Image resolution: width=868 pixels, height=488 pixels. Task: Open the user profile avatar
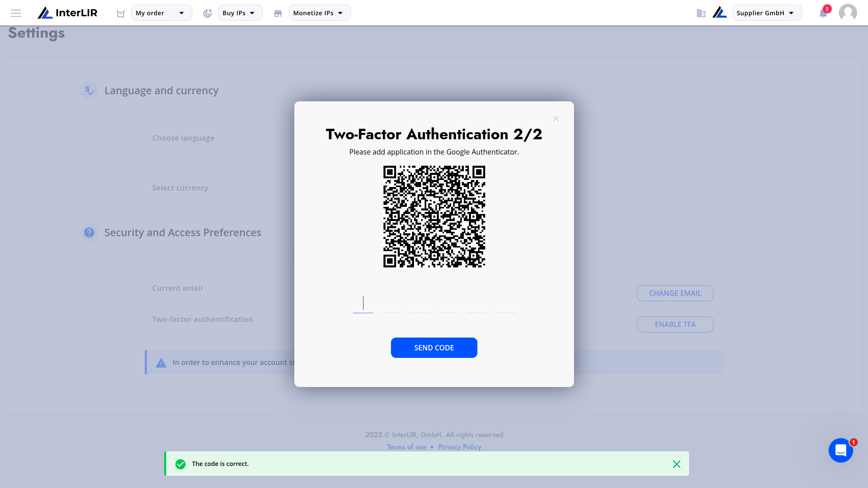848,13
